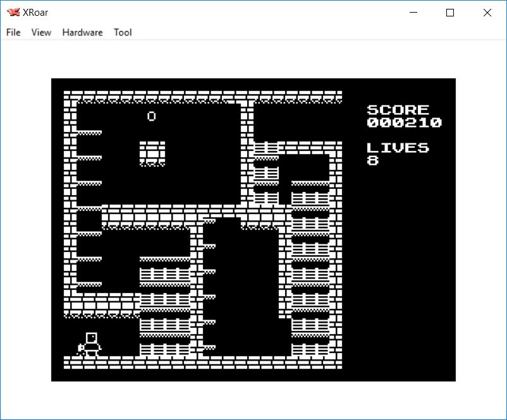Click the lives count number 8
This screenshot has width=507, height=420.
(372, 160)
